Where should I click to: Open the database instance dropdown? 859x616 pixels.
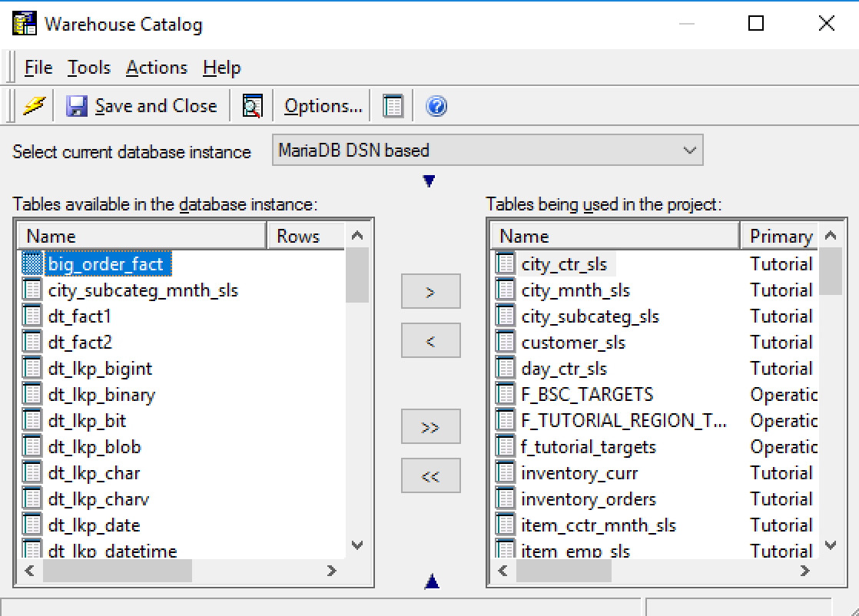click(x=691, y=150)
